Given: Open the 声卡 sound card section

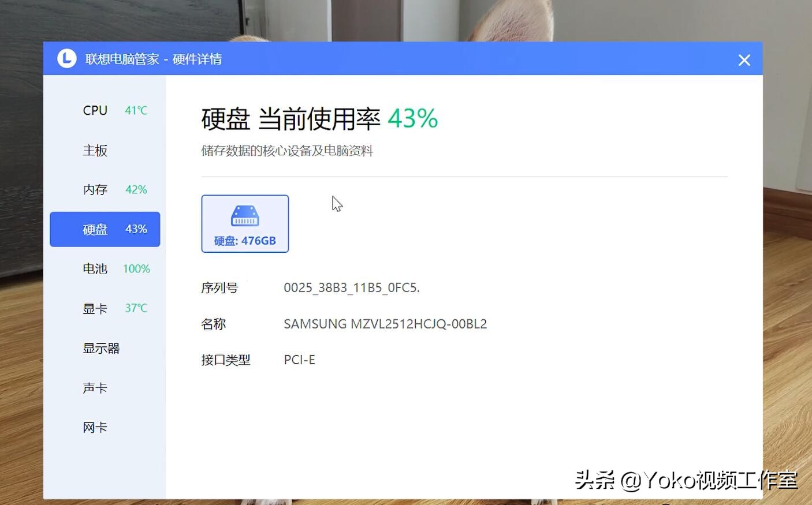Looking at the screenshot, I should pos(95,387).
